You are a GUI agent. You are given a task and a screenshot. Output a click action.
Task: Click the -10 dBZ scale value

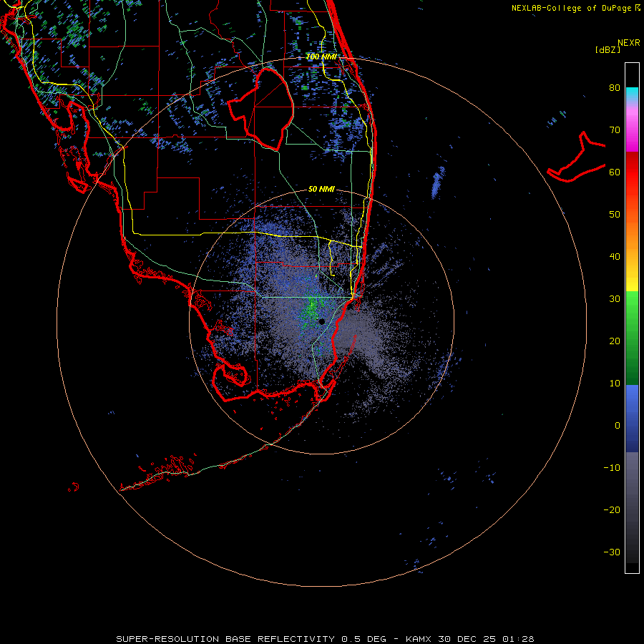(612, 467)
